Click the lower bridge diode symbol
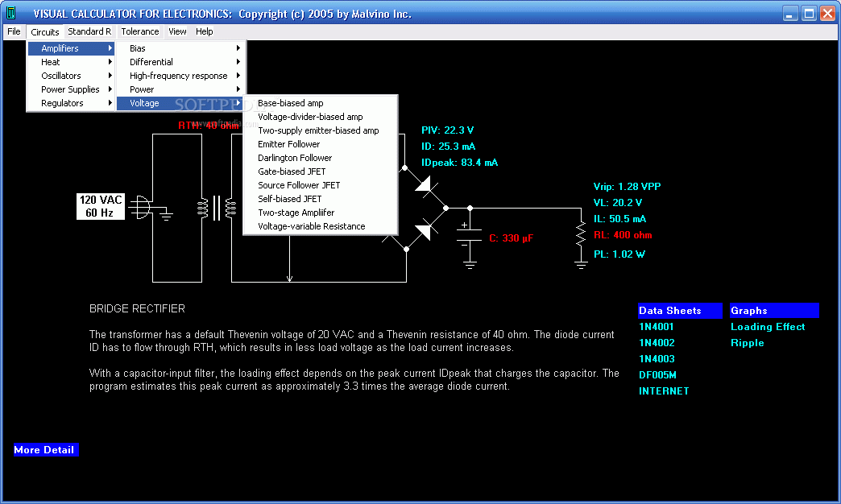841x504 pixels. tap(426, 229)
